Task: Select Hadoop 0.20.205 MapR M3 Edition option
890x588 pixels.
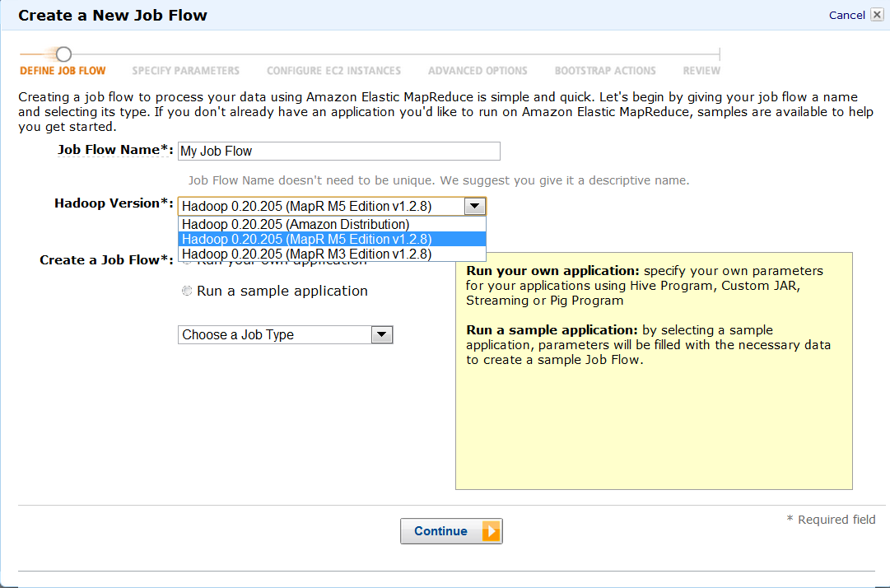Action: click(332, 254)
